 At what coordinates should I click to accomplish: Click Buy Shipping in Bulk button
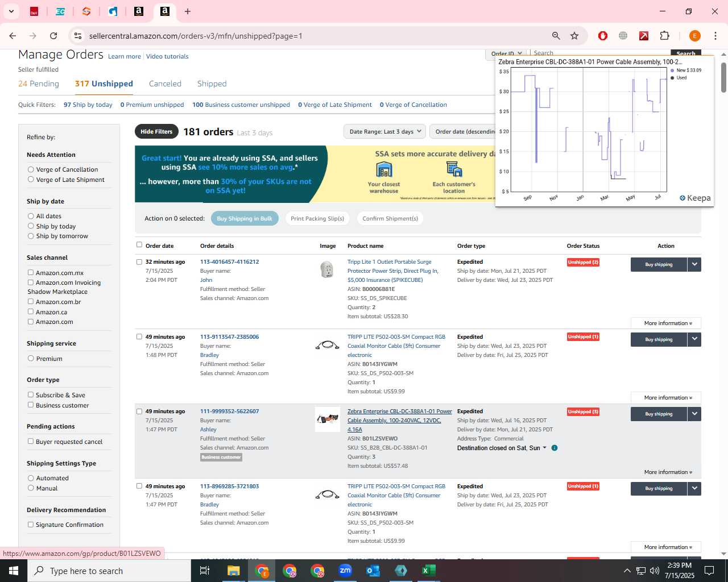point(245,218)
